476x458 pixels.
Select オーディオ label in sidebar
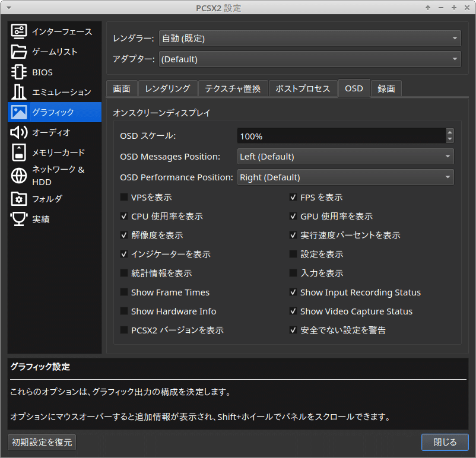pos(51,132)
